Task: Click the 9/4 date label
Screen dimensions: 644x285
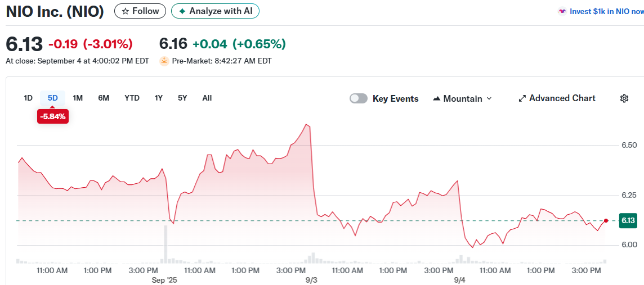Action: tap(459, 280)
